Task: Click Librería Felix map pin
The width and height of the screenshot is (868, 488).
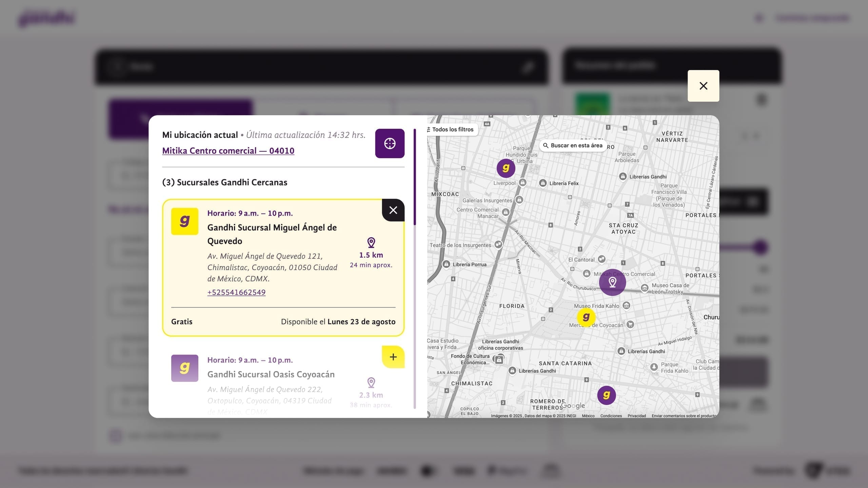Action: point(543,183)
